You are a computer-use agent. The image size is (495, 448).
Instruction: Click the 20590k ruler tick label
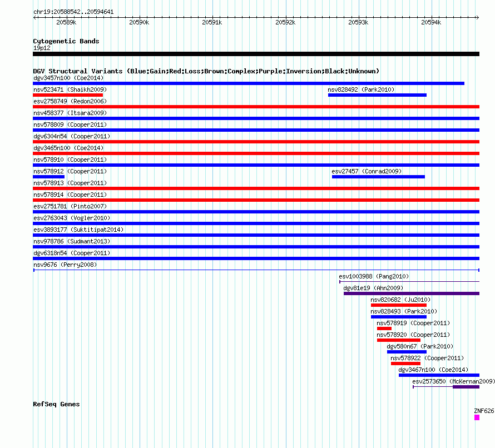point(139,22)
